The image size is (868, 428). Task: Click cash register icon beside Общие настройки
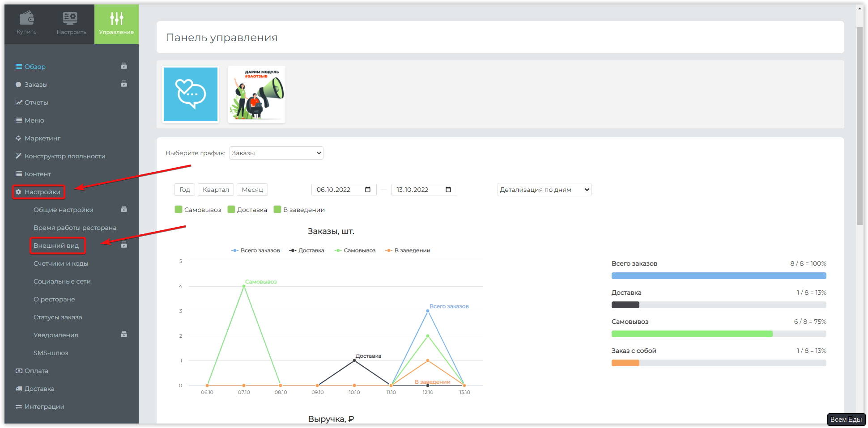point(124,209)
